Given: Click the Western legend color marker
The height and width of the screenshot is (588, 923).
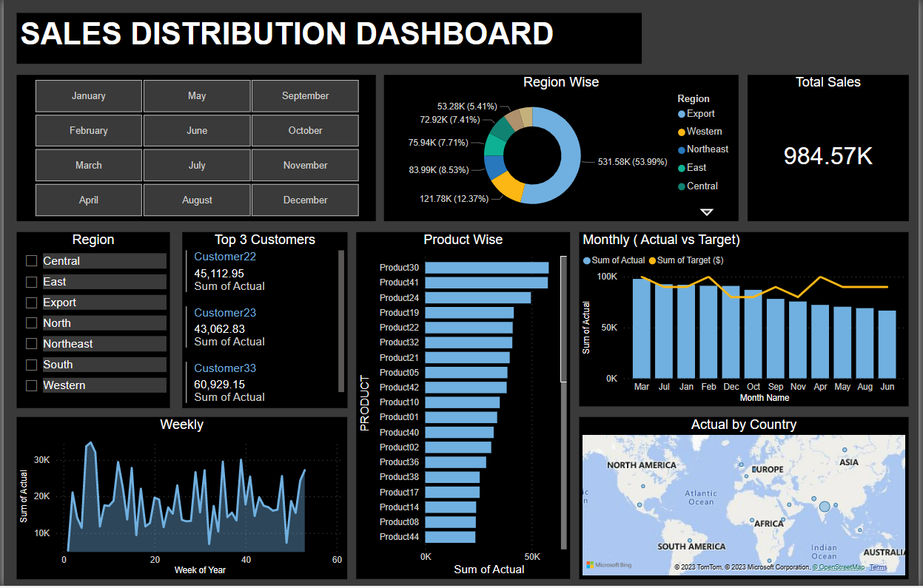Looking at the screenshot, I should 681,132.
